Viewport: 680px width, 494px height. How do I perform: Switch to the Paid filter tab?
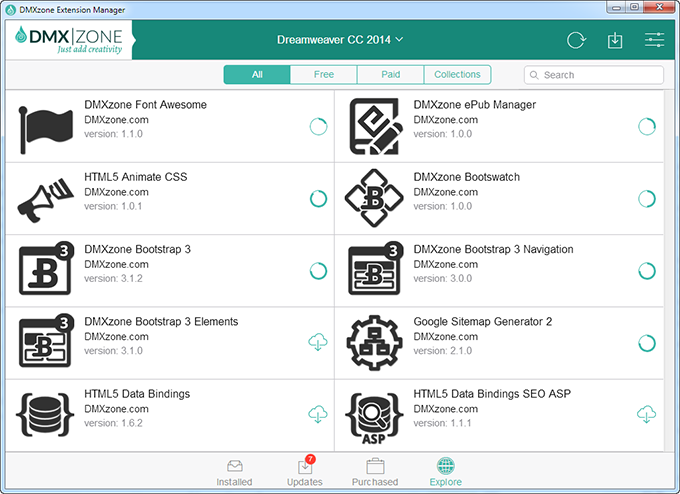pyautogui.click(x=390, y=75)
